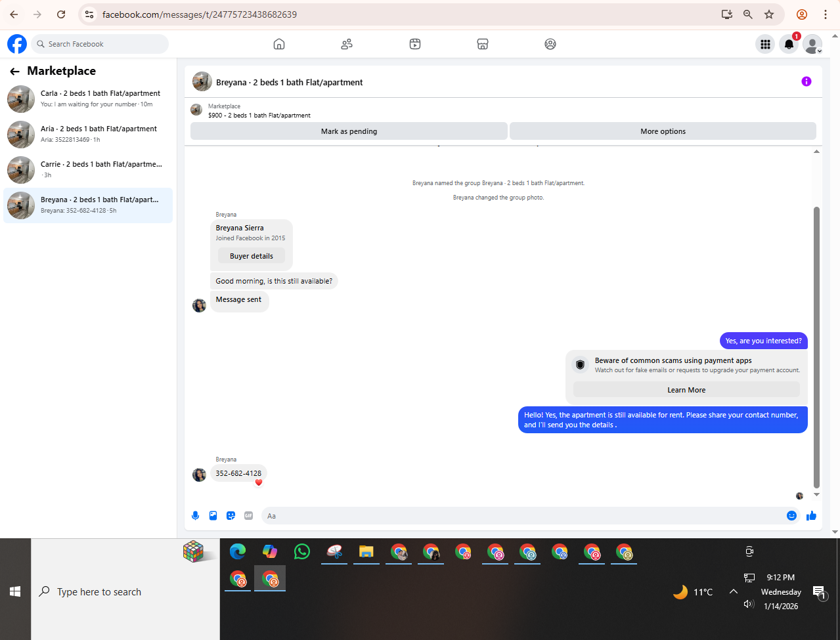Open the 11°C weather widget

pos(693,592)
